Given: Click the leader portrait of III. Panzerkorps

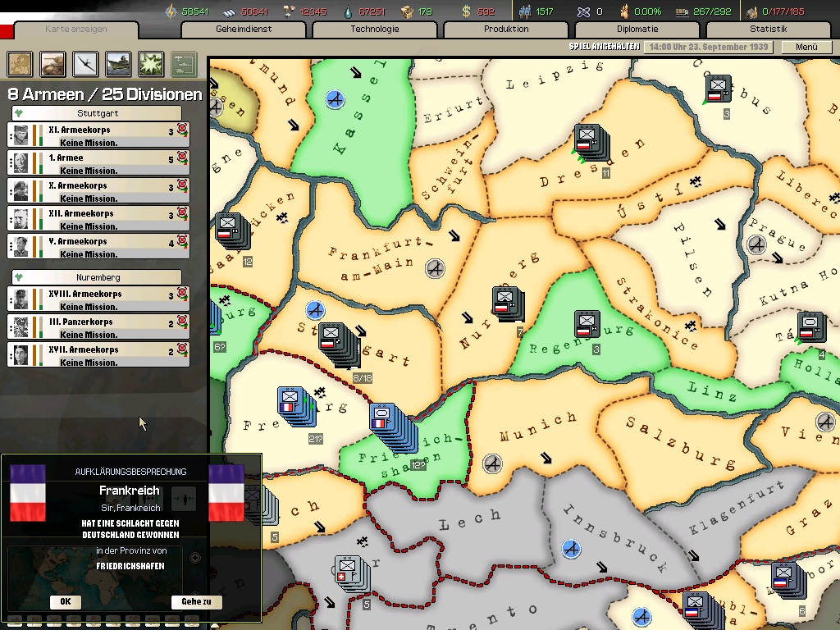Looking at the screenshot, I should coord(21,326).
